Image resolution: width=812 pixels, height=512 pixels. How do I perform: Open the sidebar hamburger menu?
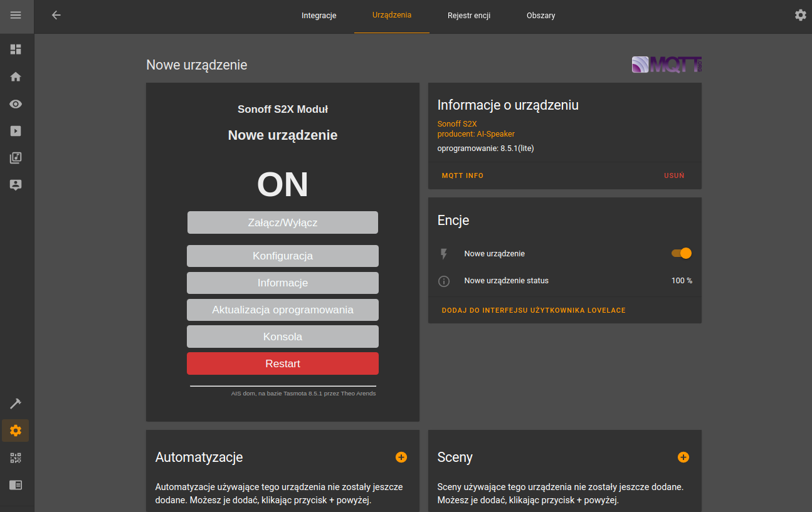(x=16, y=15)
